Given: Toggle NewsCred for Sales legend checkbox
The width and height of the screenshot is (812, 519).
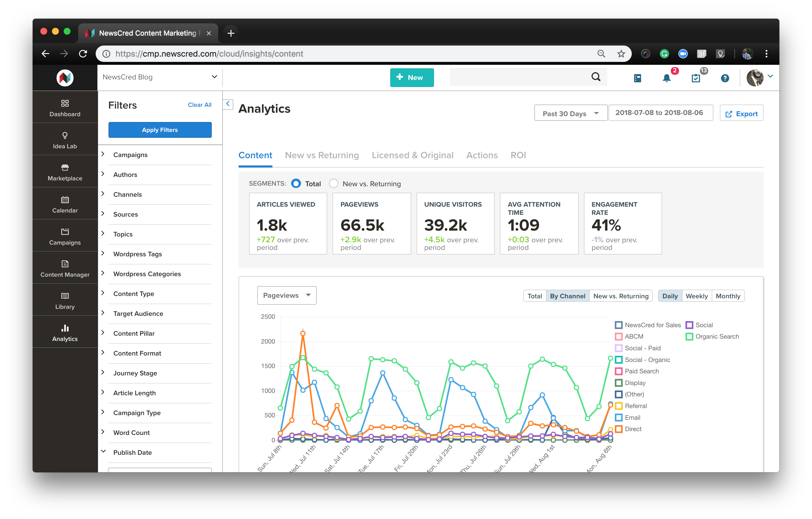Looking at the screenshot, I should 618,325.
